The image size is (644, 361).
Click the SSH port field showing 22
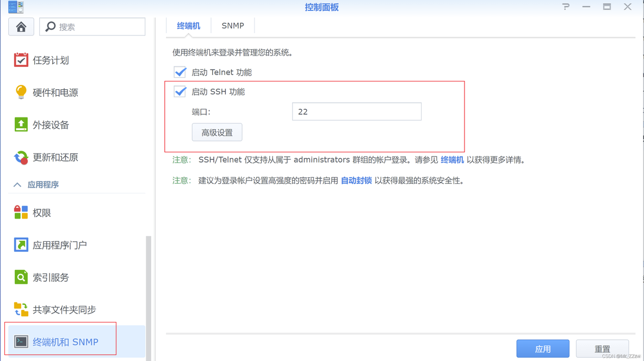click(356, 111)
